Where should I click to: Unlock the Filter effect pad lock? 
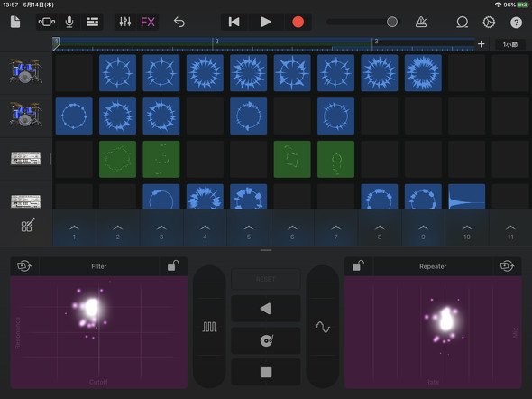(x=173, y=266)
